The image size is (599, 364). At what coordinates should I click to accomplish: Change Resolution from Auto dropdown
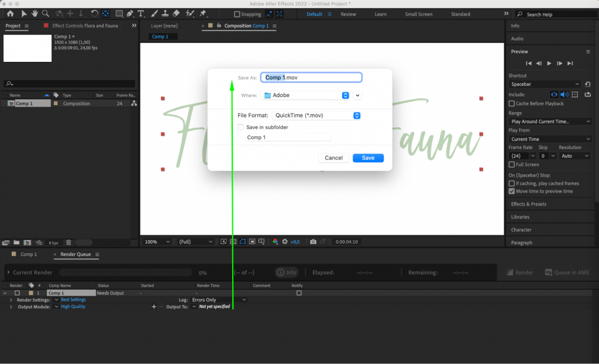574,155
